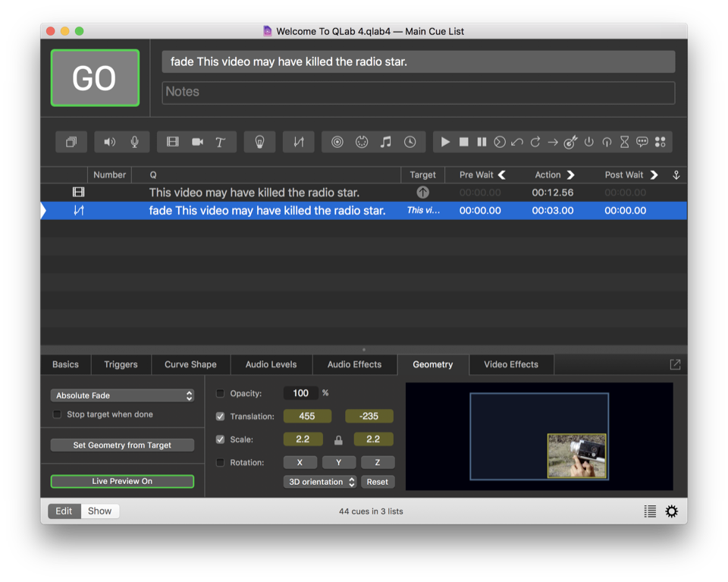Select the Camera cue icon

pyautogui.click(x=197, y=142)
